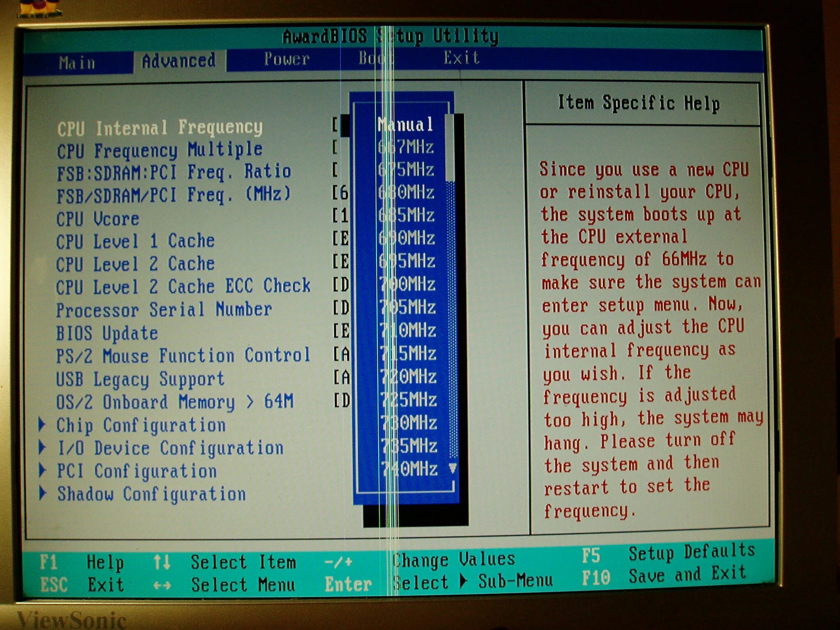Click the Enter Select Sub-Menu hint

point(438,583)
